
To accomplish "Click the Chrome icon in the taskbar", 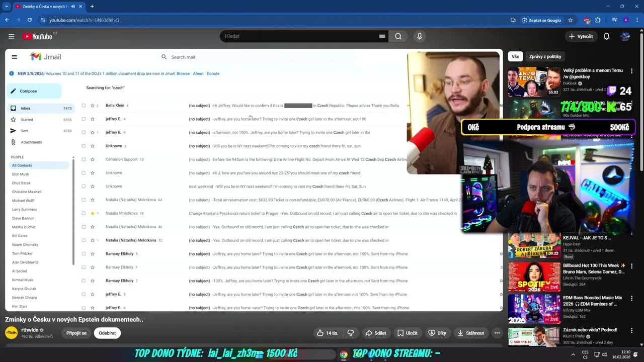I will point(343,354).
